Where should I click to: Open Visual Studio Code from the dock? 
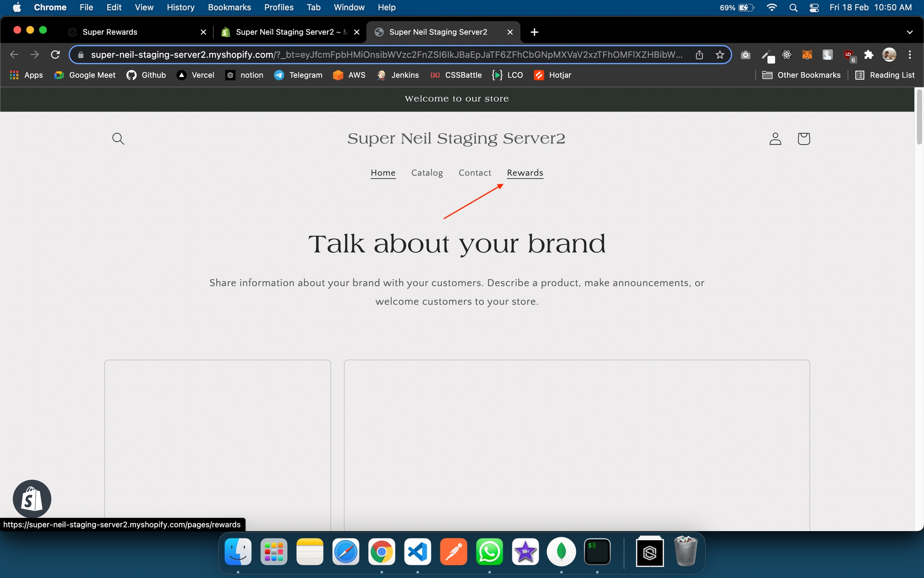(417, 552)
